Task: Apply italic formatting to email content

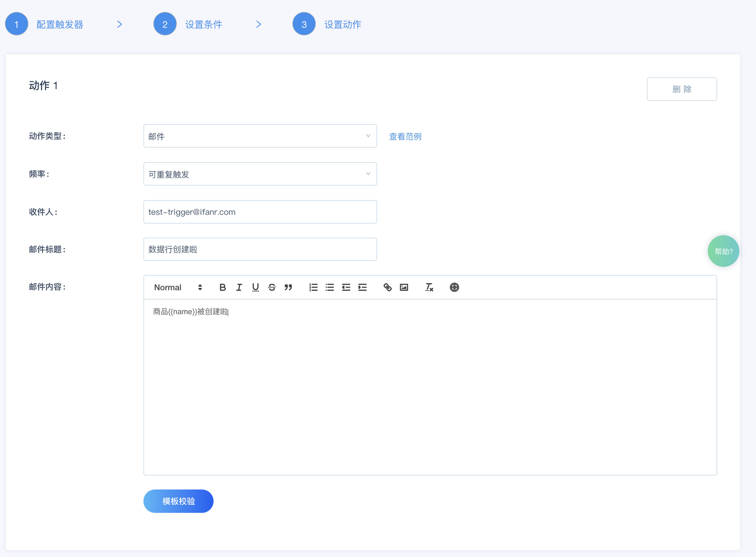Action: pyautogui.click(x=239, y=287)
